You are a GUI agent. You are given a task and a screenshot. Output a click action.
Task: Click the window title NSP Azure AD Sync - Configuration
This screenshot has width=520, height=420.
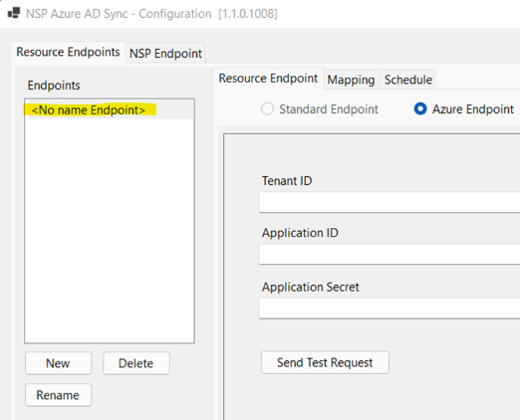[x=119, y=14]
